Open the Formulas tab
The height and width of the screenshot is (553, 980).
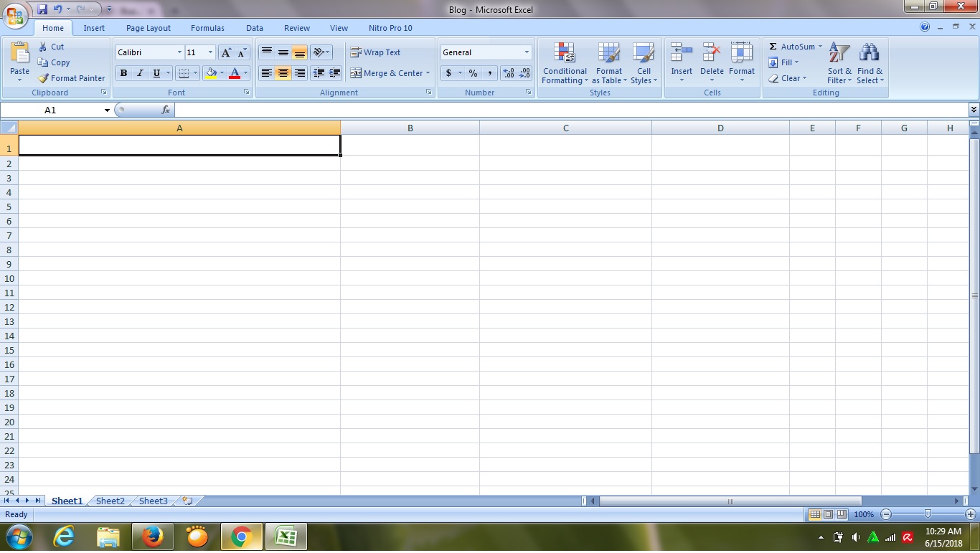pyautogui.click(x=207, y=28)
